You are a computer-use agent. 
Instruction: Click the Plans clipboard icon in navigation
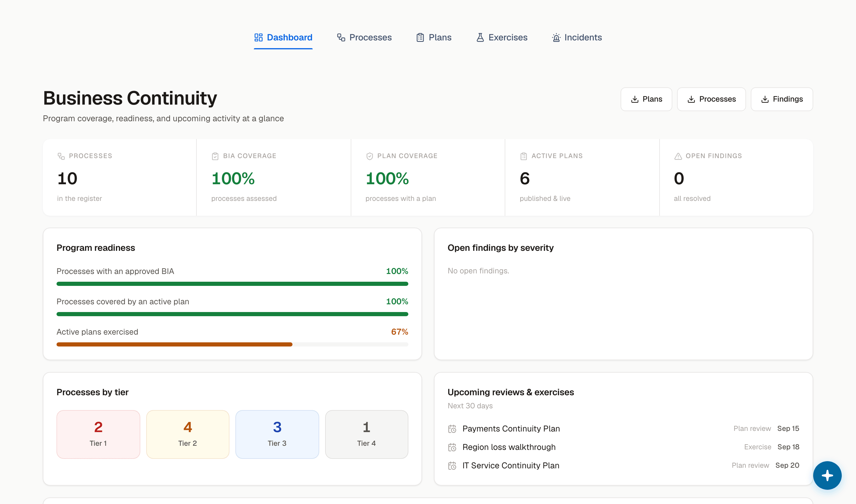[420, 37]
